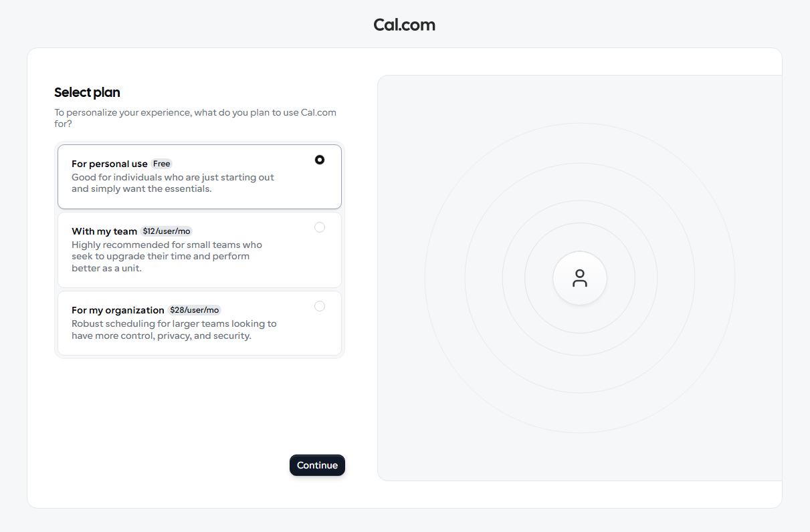This screenshot has height=532, width=810.
Task: Select the 'For personal use' plan card
Action: (199, 176)
